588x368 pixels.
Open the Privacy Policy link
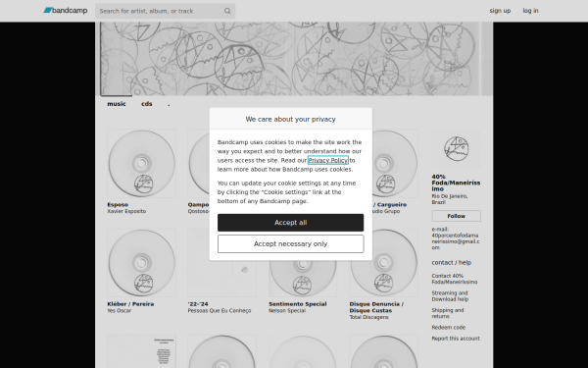pos(327,160)
